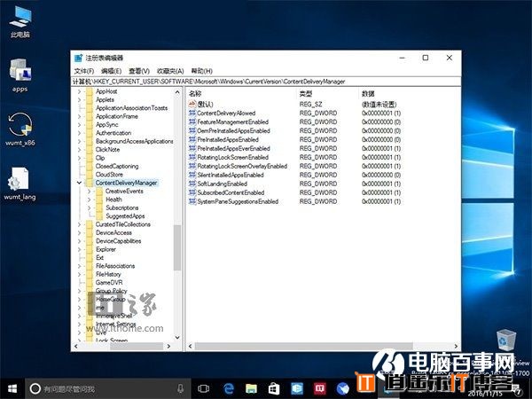Select the SilentInstalledAppsEnabled value
The image size is (532, 399).
pos(231,175)
